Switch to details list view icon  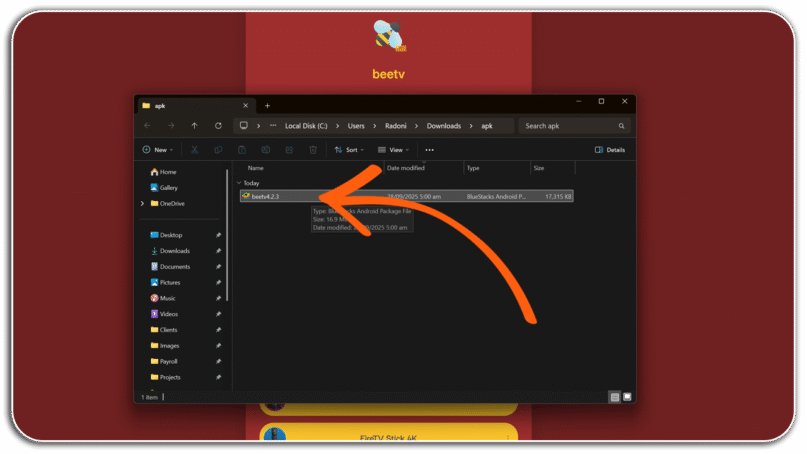click(615, 397)
